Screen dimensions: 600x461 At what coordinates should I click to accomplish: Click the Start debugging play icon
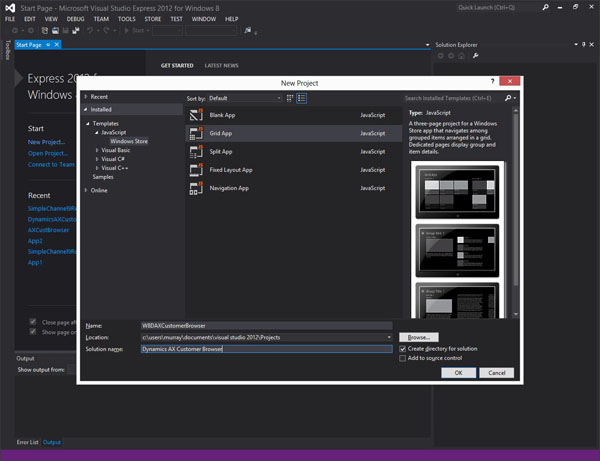pos(126,31)
